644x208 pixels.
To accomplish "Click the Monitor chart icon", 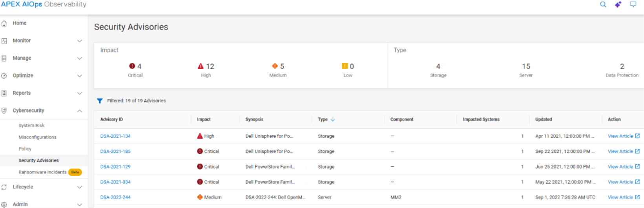I will pyautogui.click(x=4, y=41).
